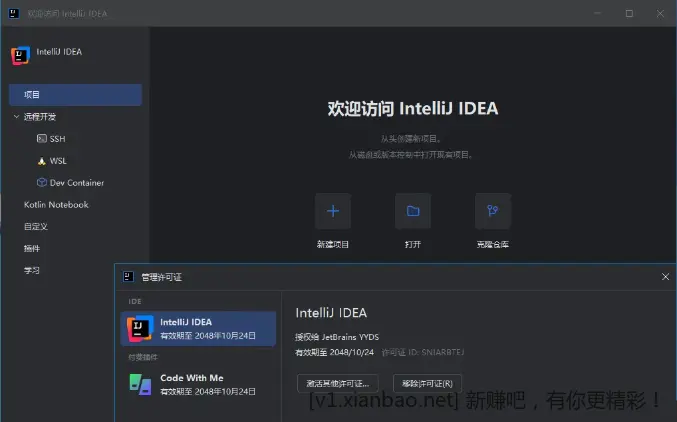Collapse the 远程开发 tree section
Screen dimensions: 677x422
pos(16,117)
